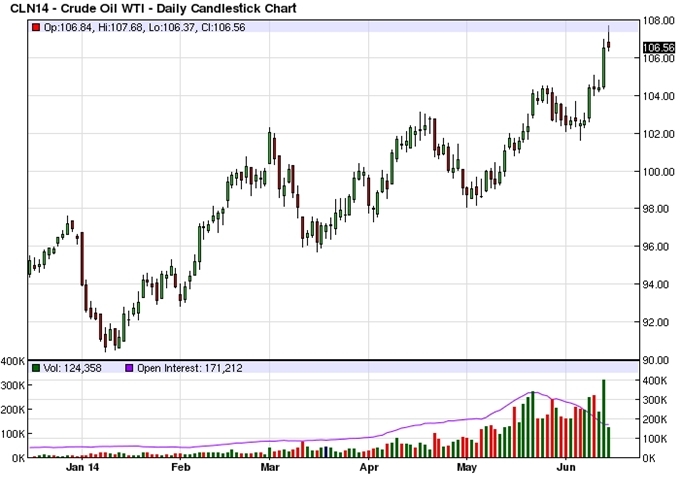Click the 92.00 price axis label
This screenshot has height=497, width=680.
pos(656,322)
